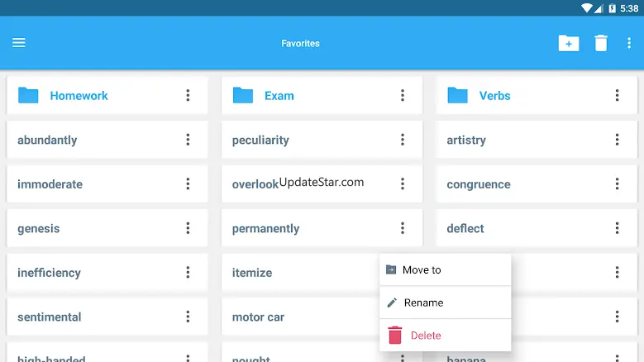Click the trash icon in the top bar
The height and width of the screenshot is (362, 644).
click(601, 43)
